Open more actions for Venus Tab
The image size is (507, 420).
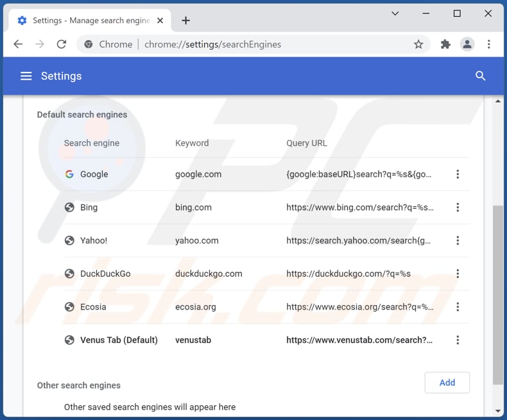pos(458,340)
